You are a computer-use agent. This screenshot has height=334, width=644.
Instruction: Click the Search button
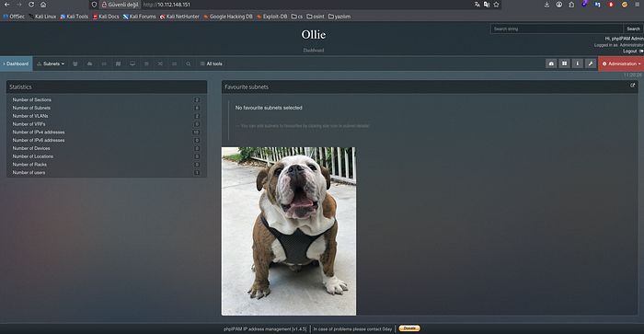pyautogui.click(x=633, y=29)
